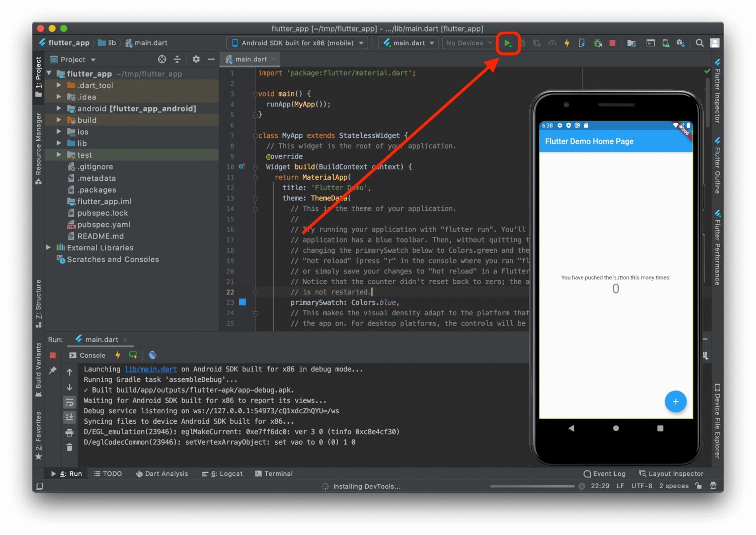756x535 pixels.
Task: Tap emulator home circle button
Action: coord(616,429)
